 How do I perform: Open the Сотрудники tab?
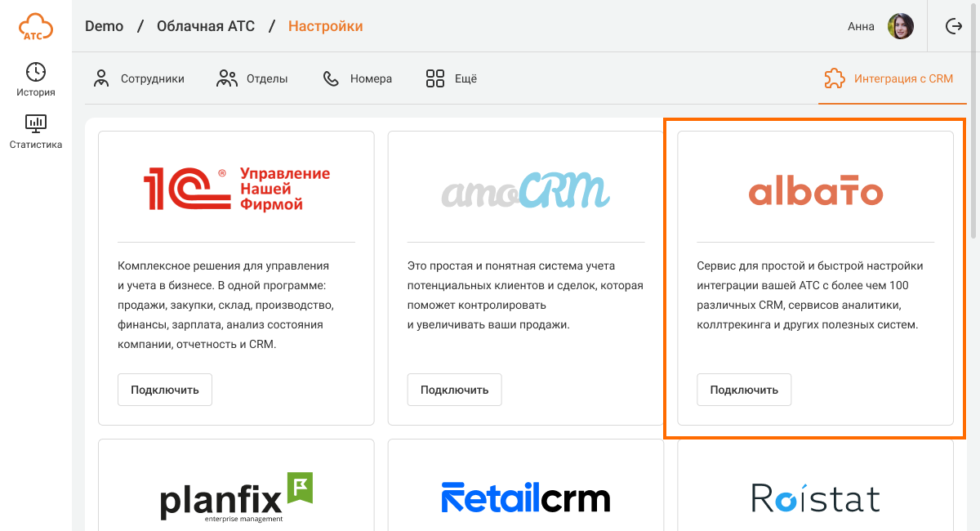pyautogui.click(x=139, y=78)
